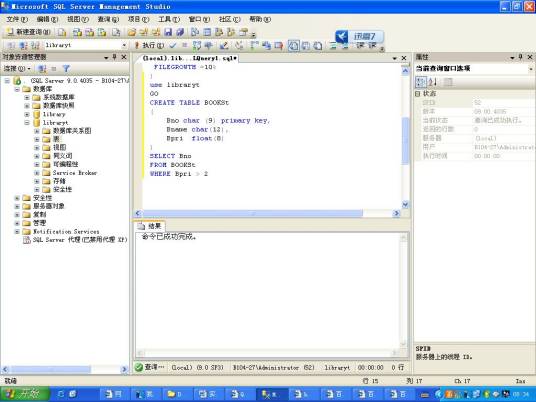
Task: Expand the library database node
Action: pos(27,114)
